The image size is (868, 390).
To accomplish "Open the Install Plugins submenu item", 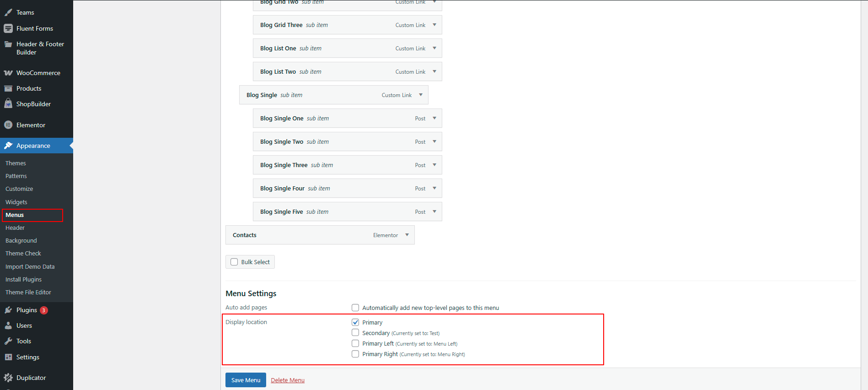I will (23, 279).
